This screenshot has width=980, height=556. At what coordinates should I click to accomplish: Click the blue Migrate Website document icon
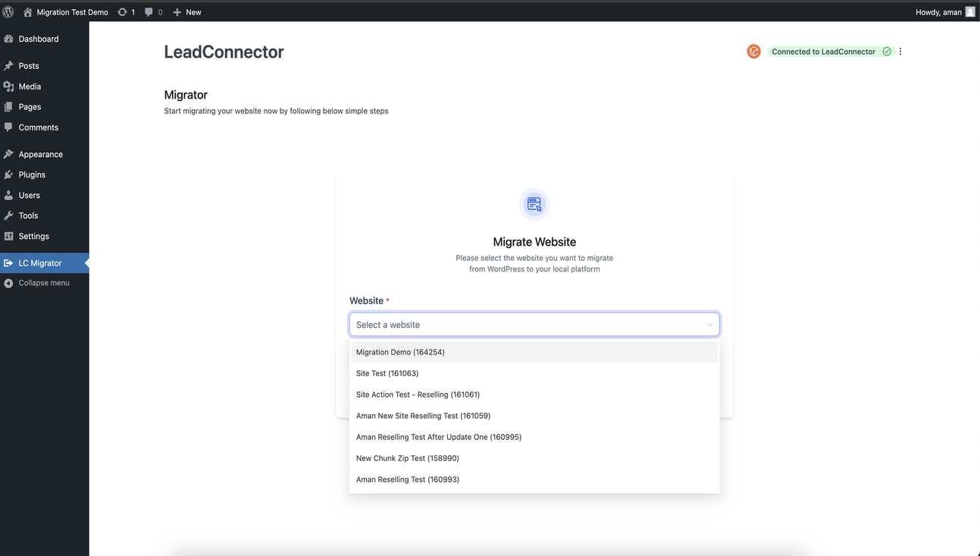point(534,204)
